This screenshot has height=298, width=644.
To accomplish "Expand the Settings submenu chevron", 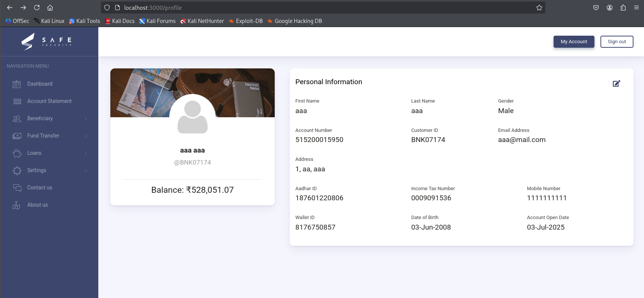I will click(x=86, y=171).
